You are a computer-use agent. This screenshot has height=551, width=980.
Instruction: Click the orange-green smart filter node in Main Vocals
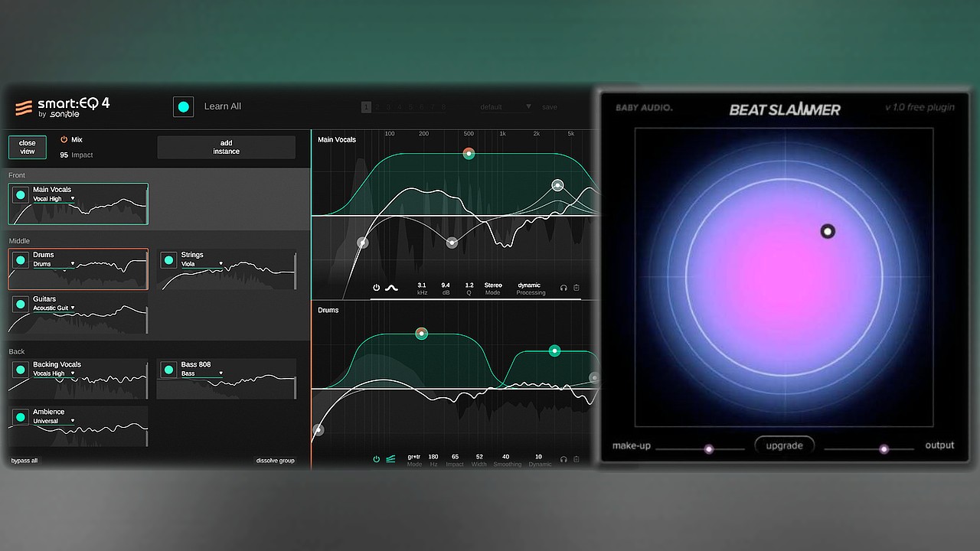click(469, 154)
